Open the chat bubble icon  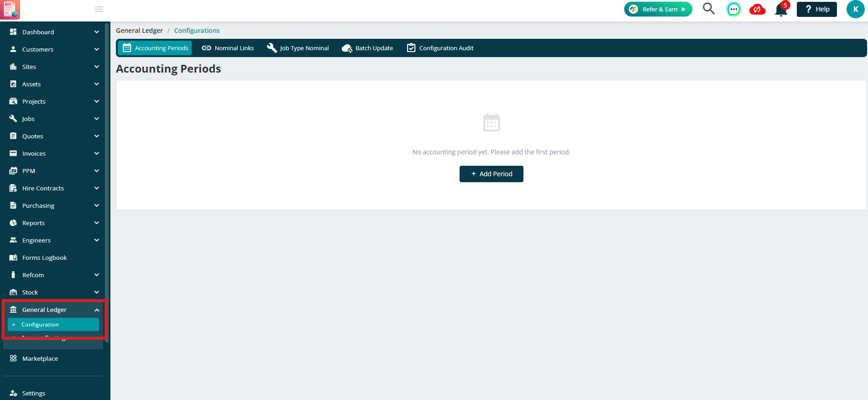click(733, 9)
